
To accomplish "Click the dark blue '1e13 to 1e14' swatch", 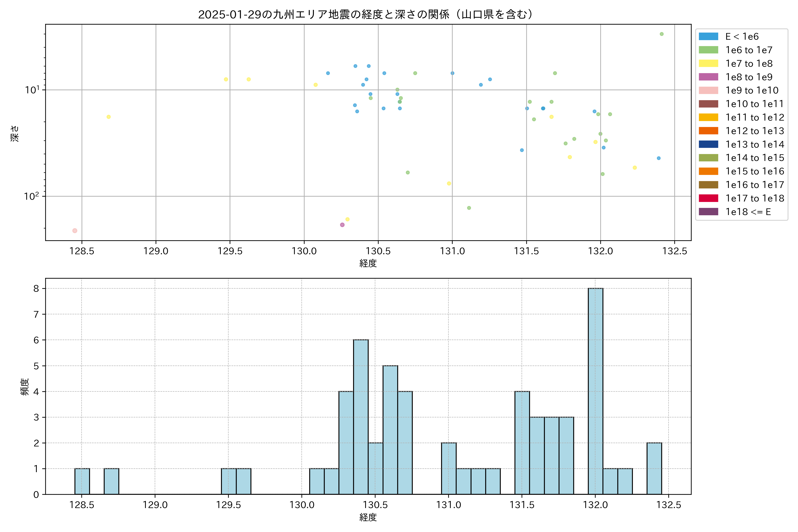I will pyautogui.click(x=708, y=144).
